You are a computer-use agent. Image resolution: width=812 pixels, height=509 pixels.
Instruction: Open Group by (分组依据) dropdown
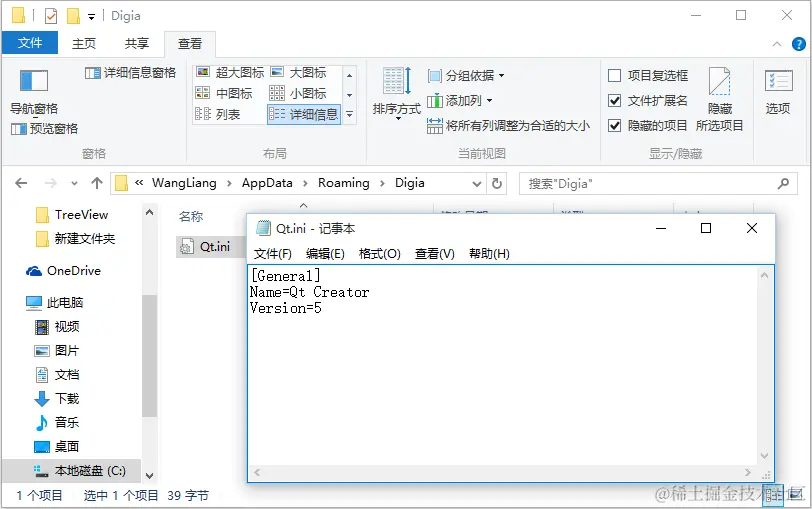point(466,76)
